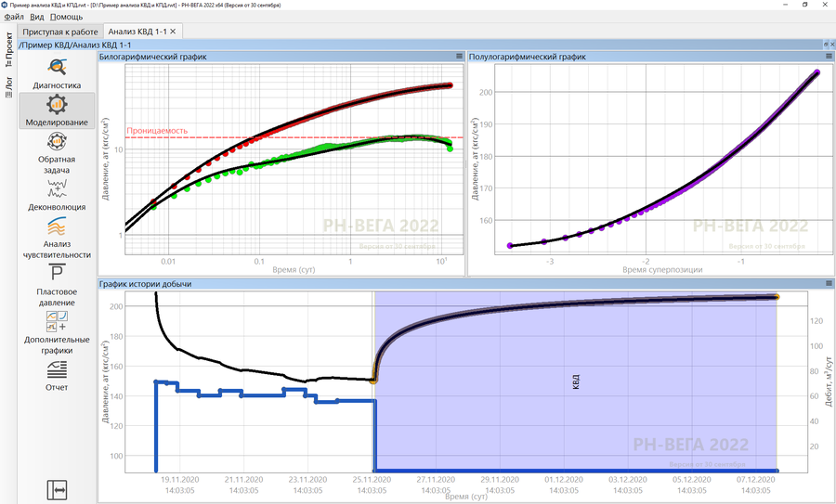This screenshot has width=836, height=504.
Task: Open the Полулогарифмический график panel menu
Action: [829, 57]
